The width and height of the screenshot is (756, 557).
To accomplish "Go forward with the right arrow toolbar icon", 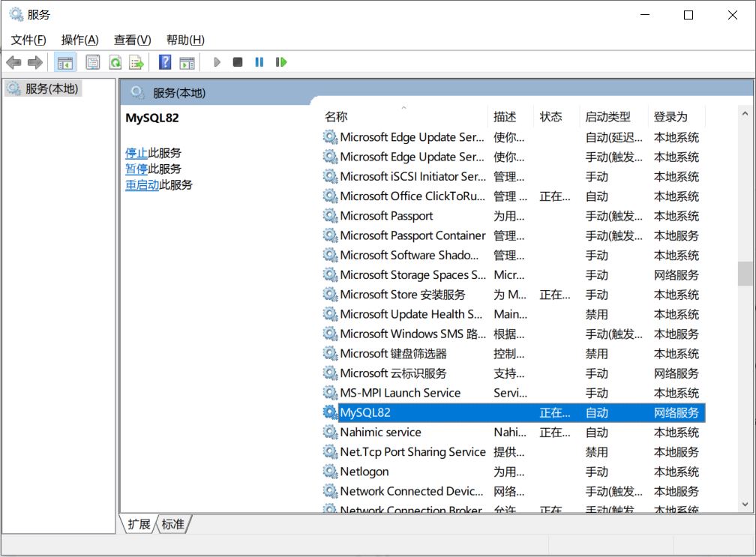I will 34,62.
